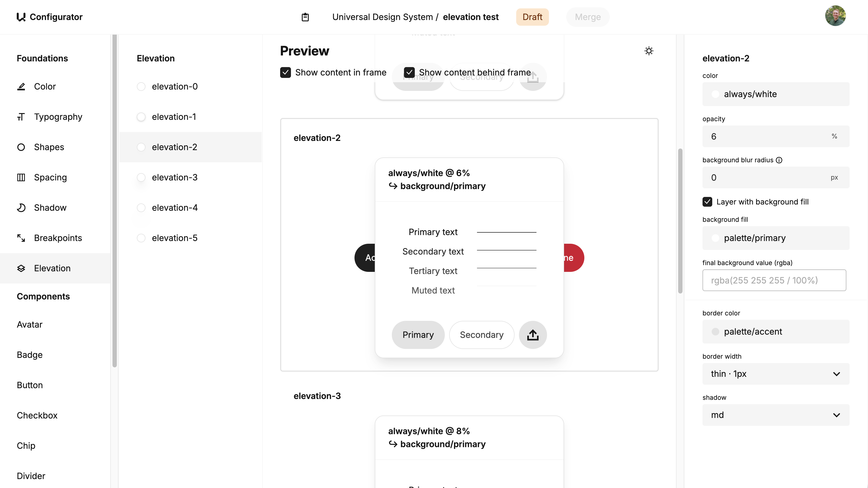The height and width of the screenshot is (488, 868).
Task: Select the Shadow moon icon
Action: pyautogui.click(x=21, y=207)
